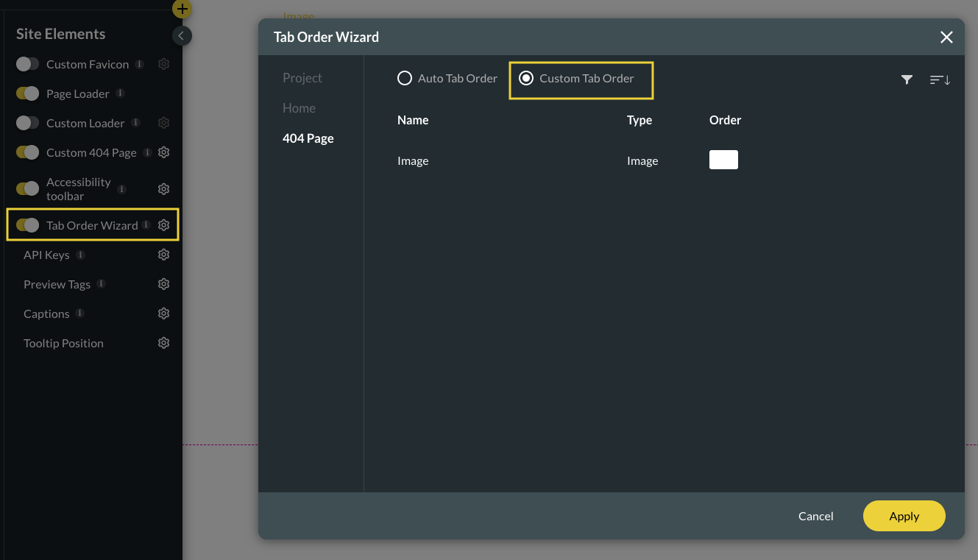
Task: Close the Tab Order Wizard dialog
Action: 946,38
